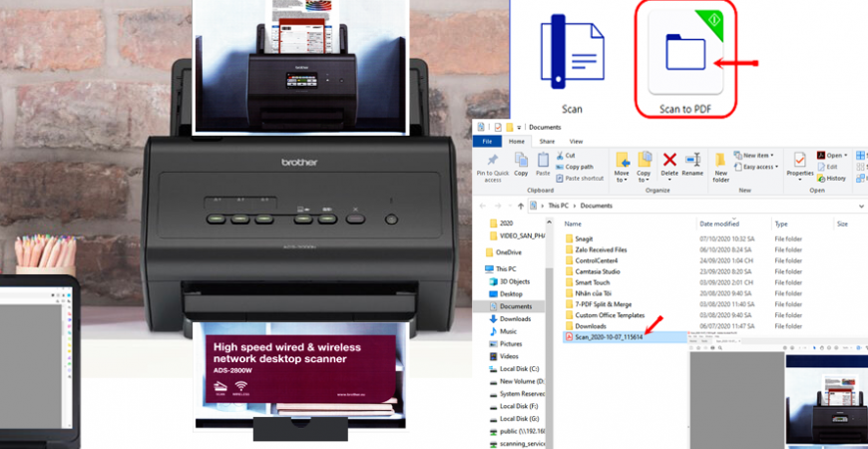Click the Back arrow in Explorer

[x=483, y=206]
